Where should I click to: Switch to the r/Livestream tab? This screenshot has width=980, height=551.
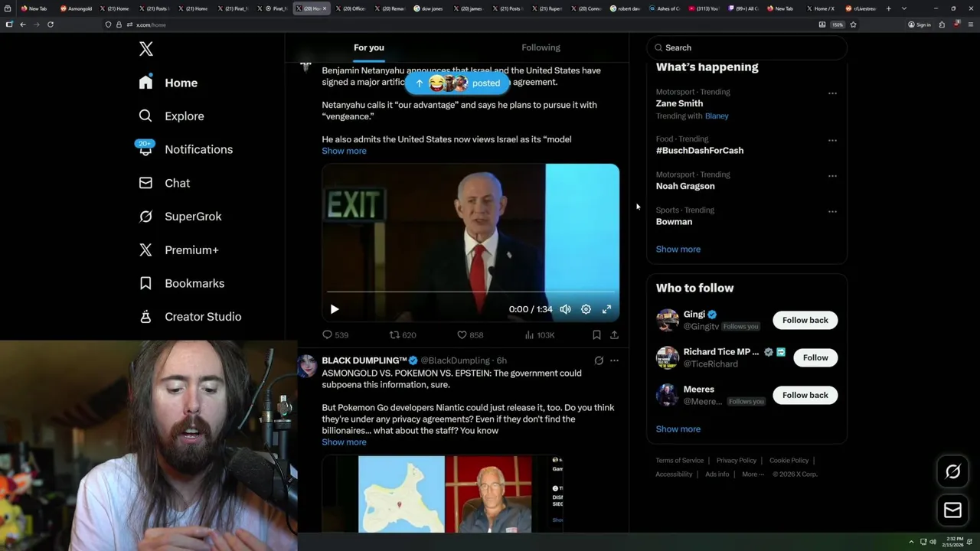861,8
